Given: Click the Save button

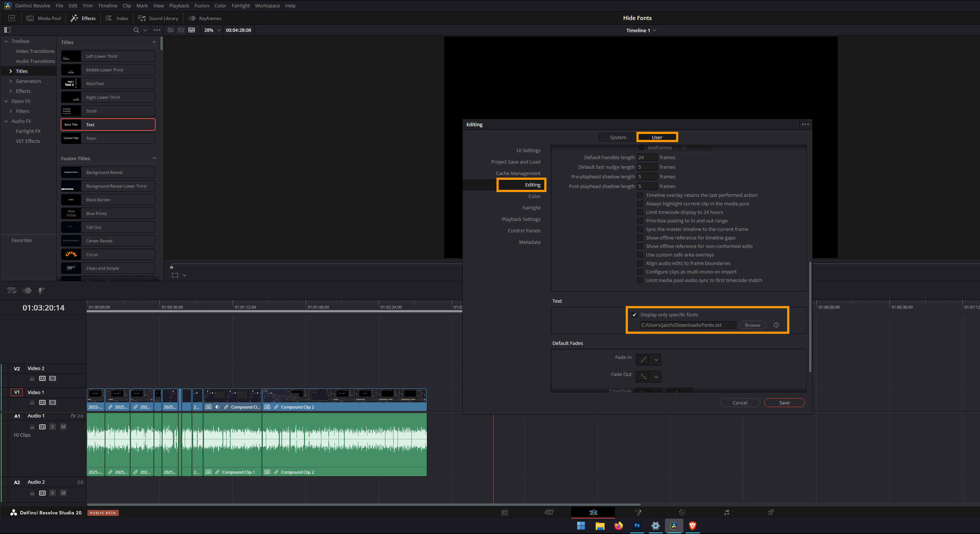Looking at the screenshot, I should click(x=784, y=402).
